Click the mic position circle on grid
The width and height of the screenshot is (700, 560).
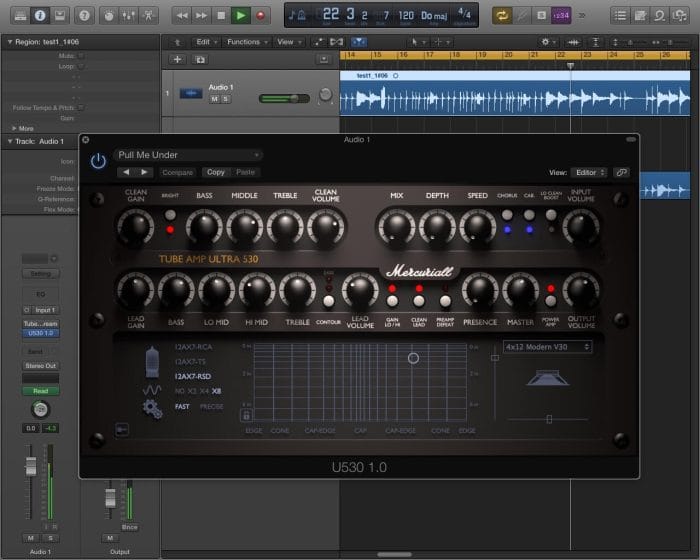click(x=413, y=358)
